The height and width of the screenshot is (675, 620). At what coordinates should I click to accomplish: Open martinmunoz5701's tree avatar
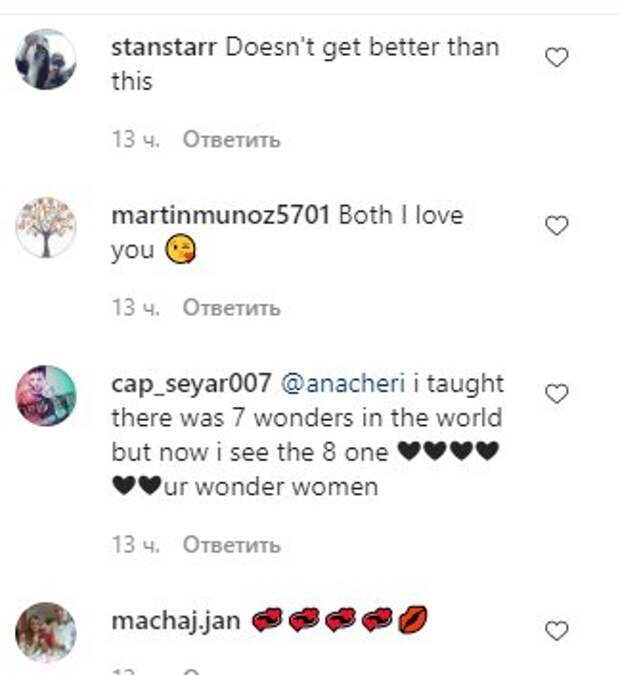pos(46,227)
